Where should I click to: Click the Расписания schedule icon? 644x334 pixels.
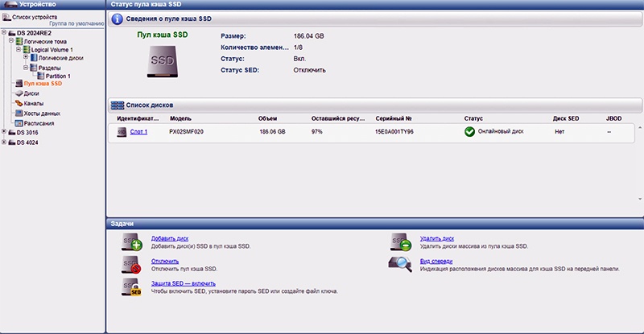19,123
